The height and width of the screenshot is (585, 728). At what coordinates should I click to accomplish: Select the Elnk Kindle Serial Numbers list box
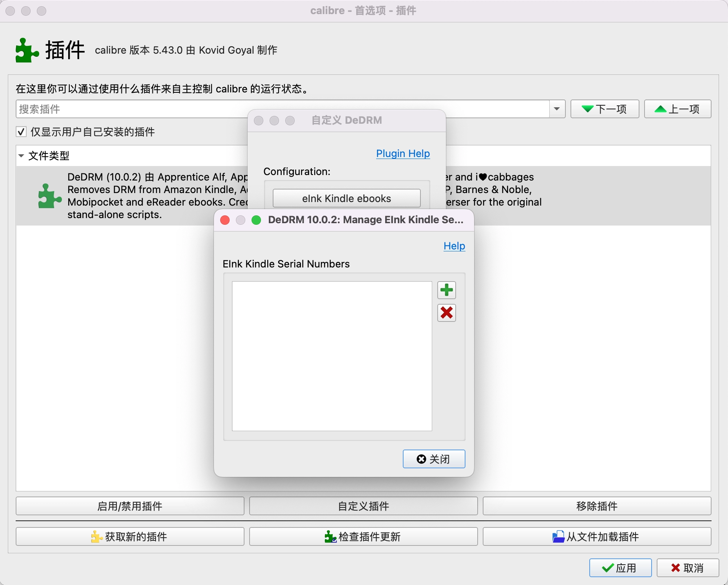pos(332,356)
